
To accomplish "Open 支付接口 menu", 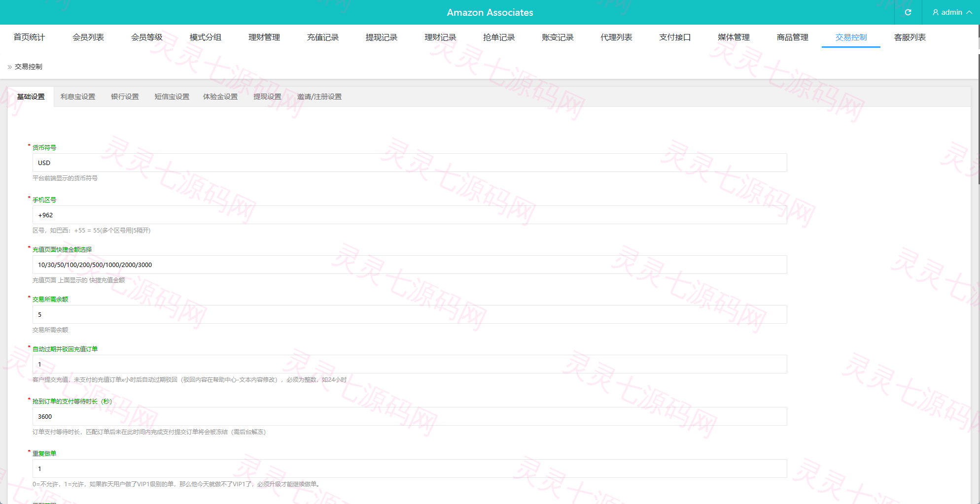I will point(675,37).
